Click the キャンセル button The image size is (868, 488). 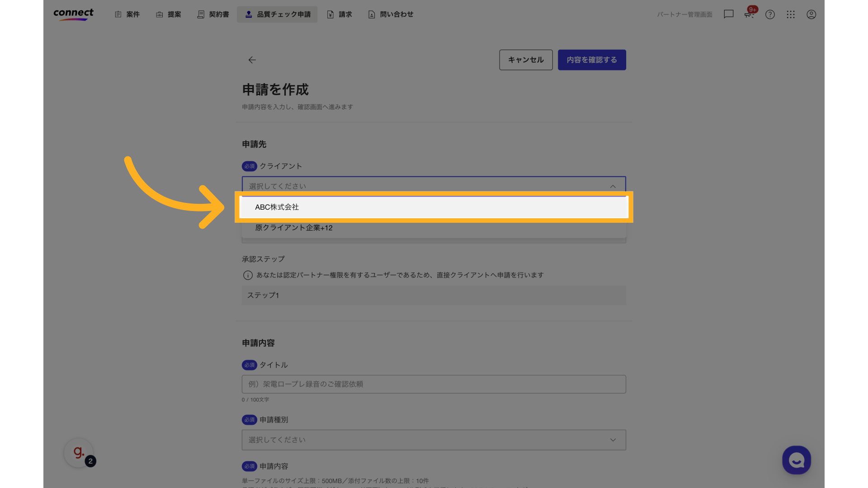[x=526, y=60]
